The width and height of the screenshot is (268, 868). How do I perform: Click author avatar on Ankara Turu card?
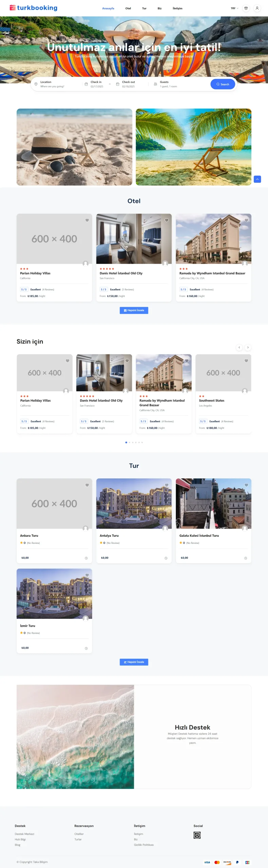click(x=86, y=528)
